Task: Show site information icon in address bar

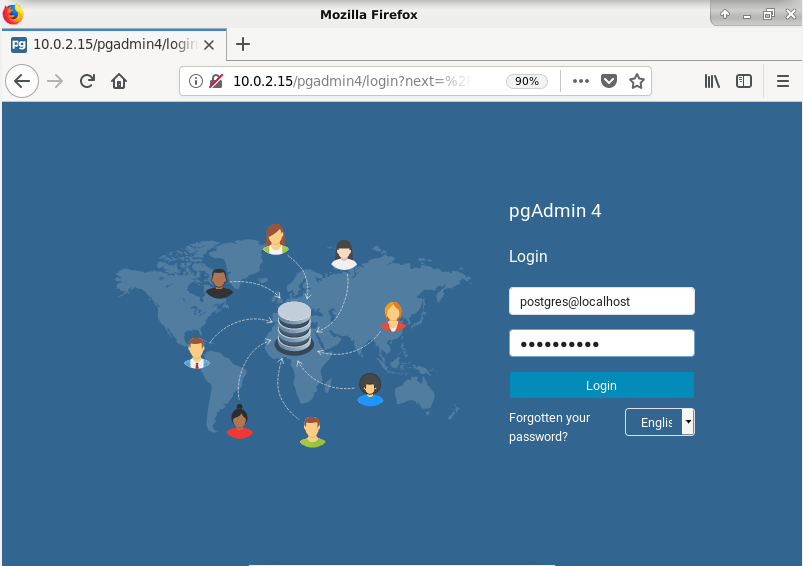Action: (x=196, y=81)
